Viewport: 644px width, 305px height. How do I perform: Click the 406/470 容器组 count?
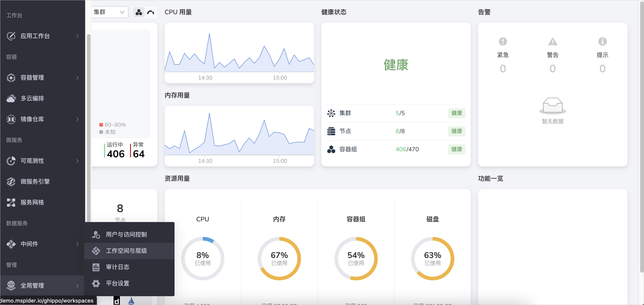407,149
